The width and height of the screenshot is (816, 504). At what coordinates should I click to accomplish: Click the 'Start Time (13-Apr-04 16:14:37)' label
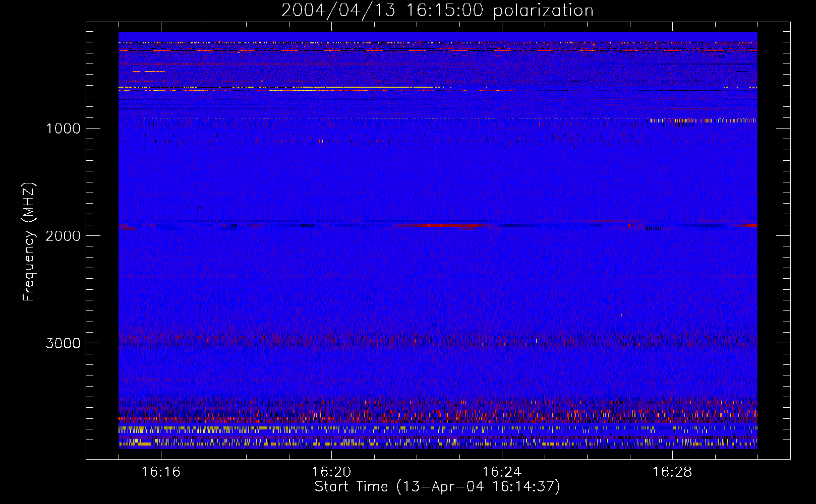pos(437,487)
